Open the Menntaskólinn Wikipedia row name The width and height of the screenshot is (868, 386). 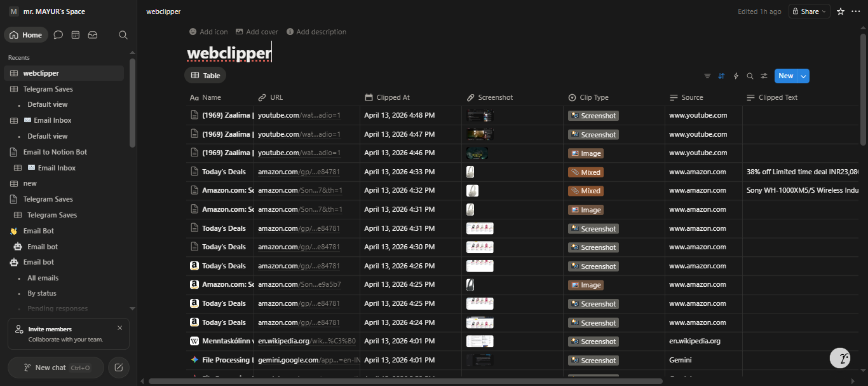click(x=227, y=341)
